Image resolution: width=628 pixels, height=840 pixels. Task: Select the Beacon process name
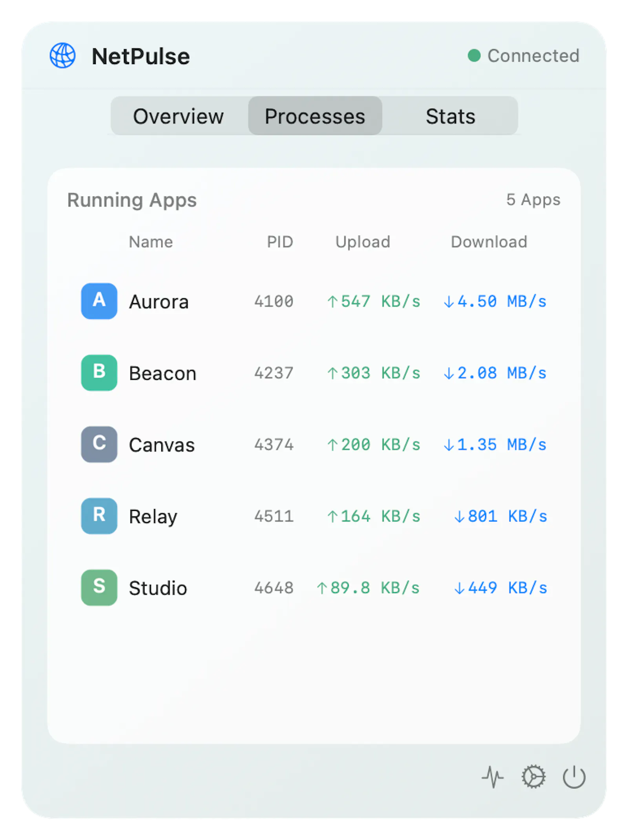[162, 373]
